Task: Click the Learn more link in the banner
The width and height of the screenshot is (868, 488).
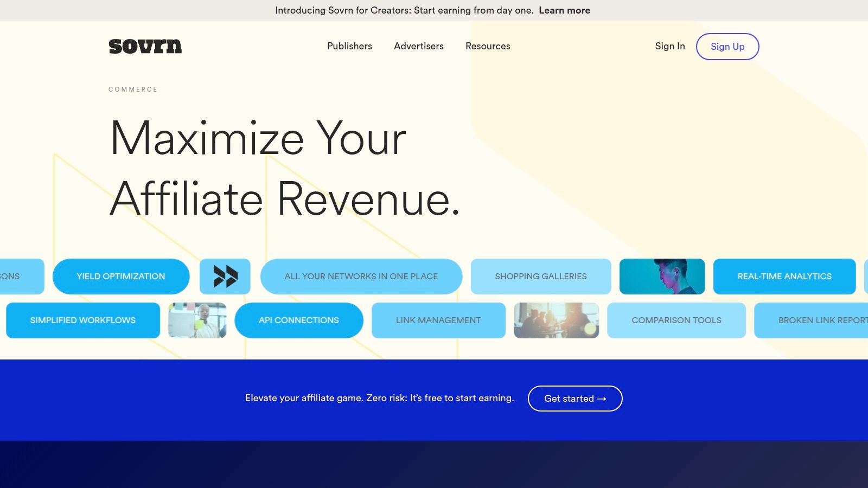Action: 564,10
